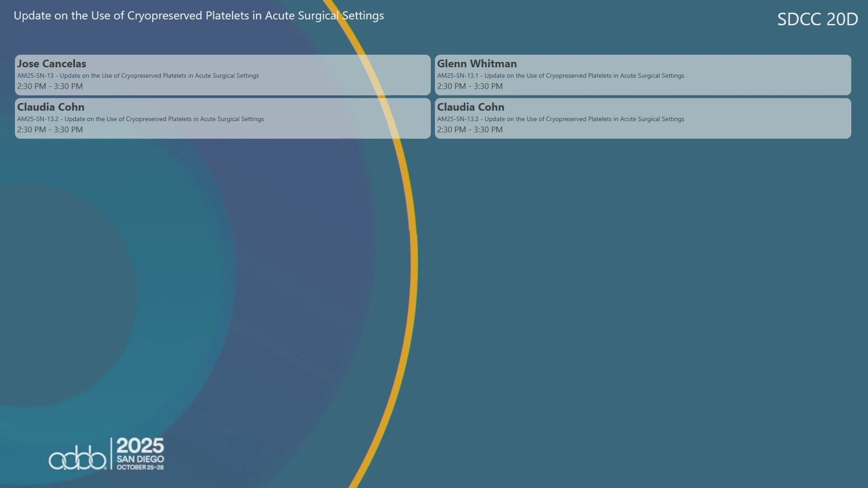
Task: Click AM25-SN-13 session description text
Action: click(138, 75)
